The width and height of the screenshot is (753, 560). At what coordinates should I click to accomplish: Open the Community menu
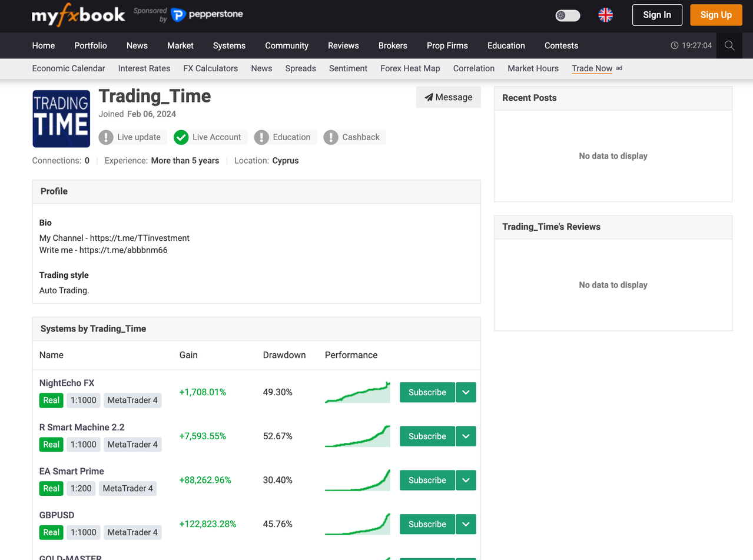[287, 46]
